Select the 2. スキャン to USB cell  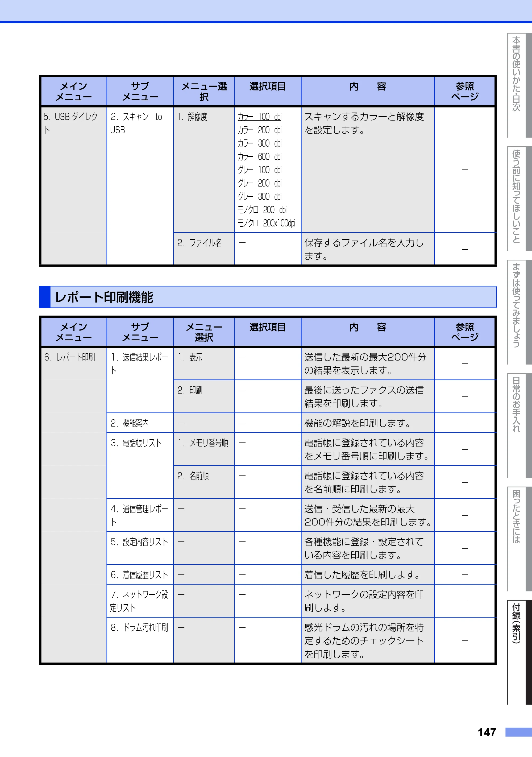click(140, 186)
